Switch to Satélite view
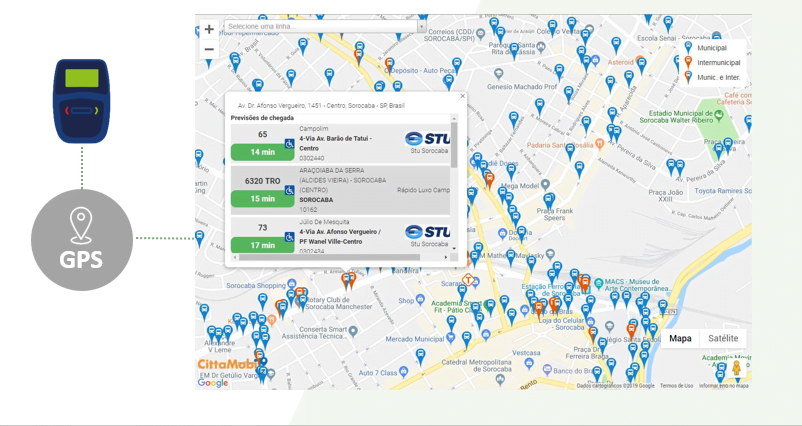This screenshot has height=426, width=802. click(x=723, y=339)
